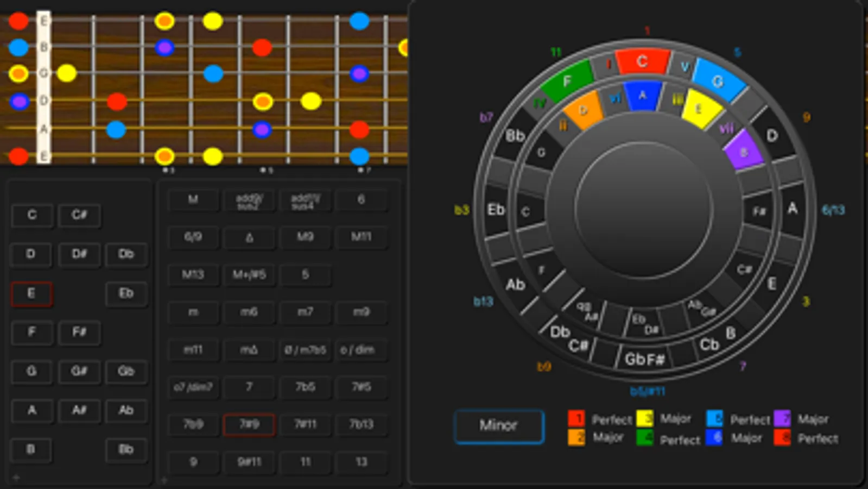
Task: Pick the Ab root note button
Action: click(126, 411)
